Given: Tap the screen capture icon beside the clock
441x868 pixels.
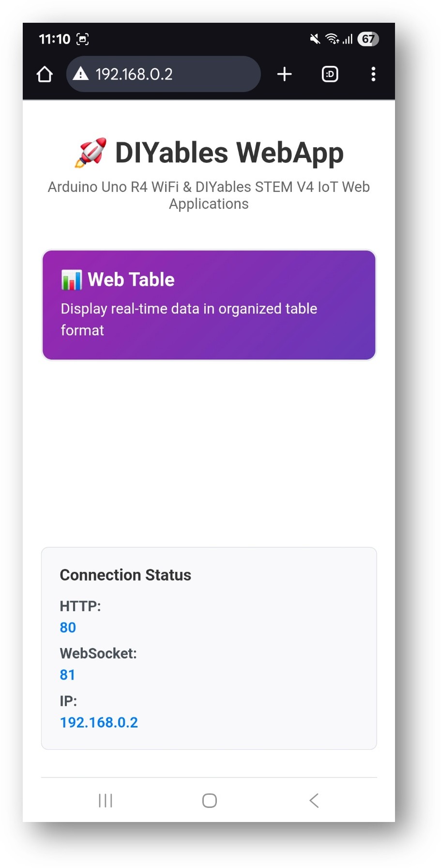Looking at the screenshot, I should [x=83, y=39].
